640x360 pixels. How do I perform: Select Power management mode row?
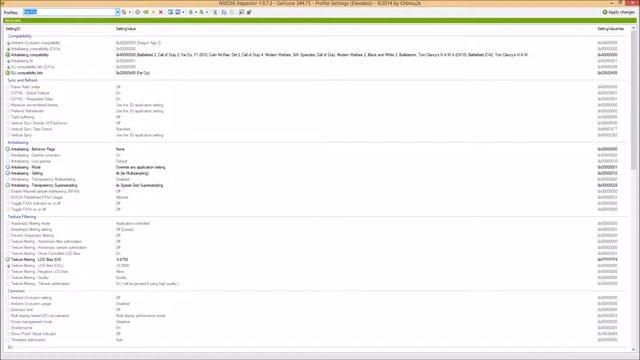pos(316,322)
